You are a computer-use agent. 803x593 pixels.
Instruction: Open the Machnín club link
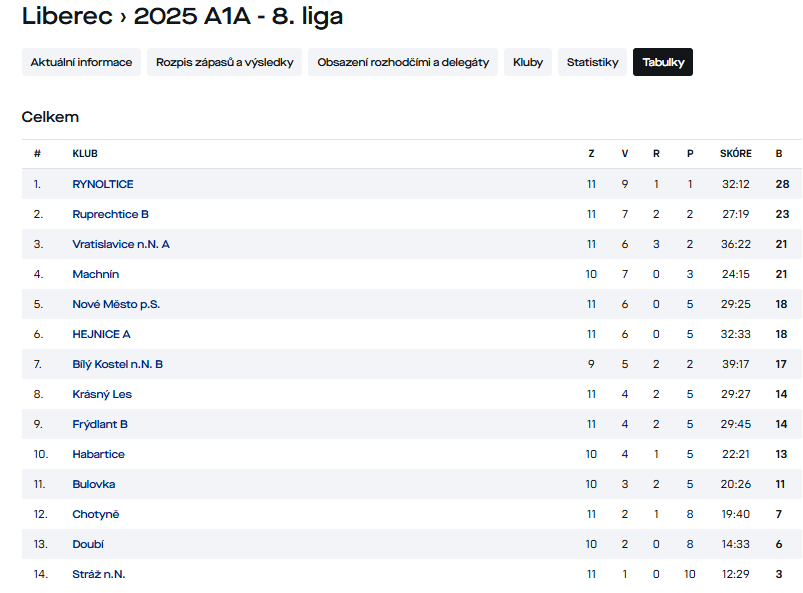[x=95, y=274]
